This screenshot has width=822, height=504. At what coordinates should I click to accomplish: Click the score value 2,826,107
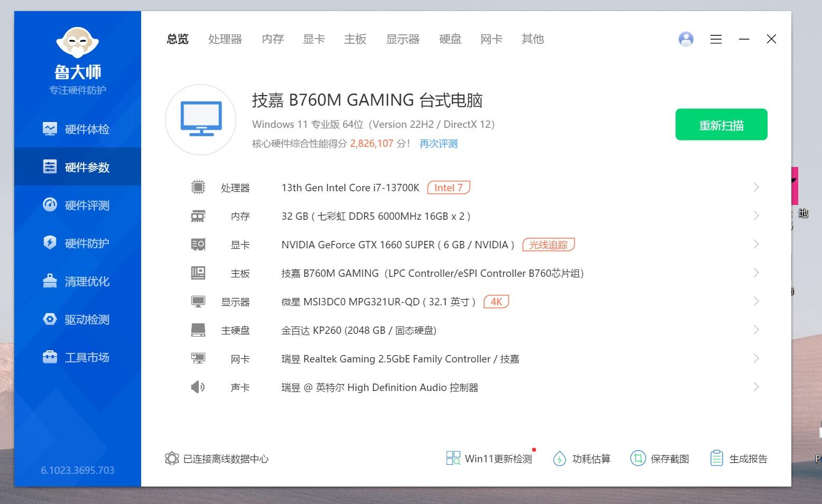[x=372, y=144]
